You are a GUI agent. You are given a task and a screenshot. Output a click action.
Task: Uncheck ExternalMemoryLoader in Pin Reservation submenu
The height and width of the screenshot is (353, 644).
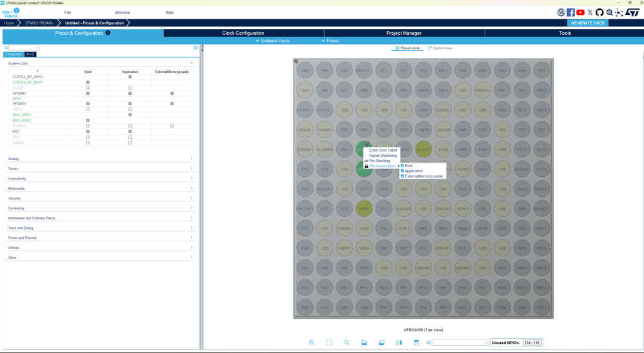(402, 176)
